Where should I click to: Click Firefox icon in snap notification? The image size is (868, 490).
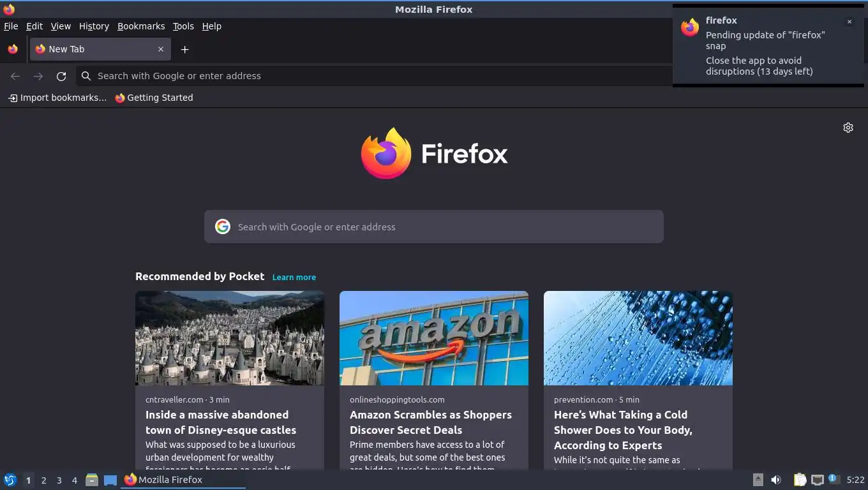[x=690, y=27]
